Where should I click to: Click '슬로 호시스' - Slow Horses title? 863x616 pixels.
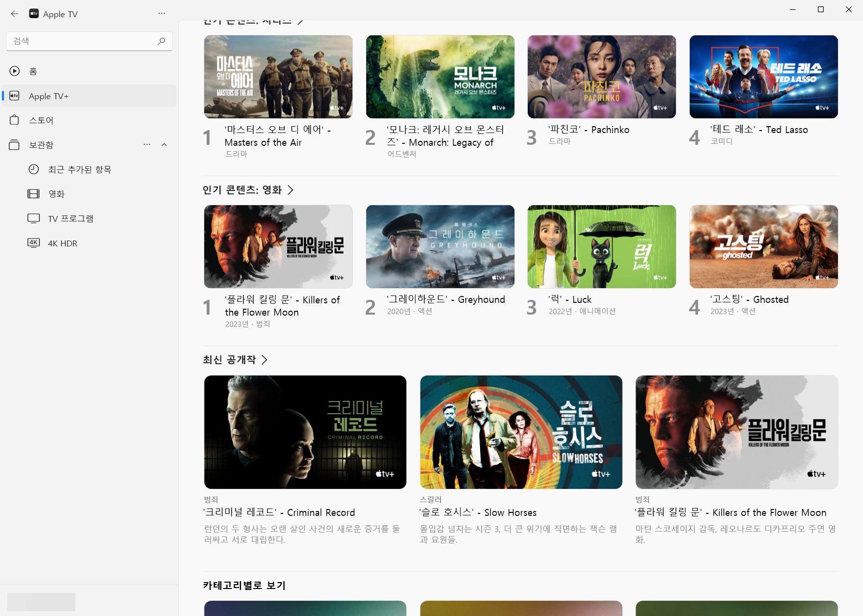pyautogui.click(x=478, y=512)
